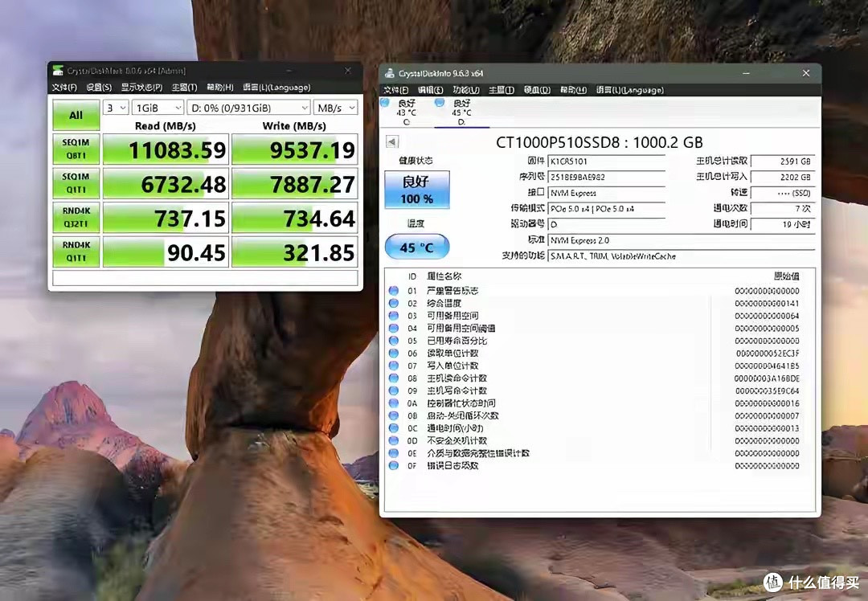Click status circle for attribute 08 主机读命令计数
Viewport: 868px width, 601px height.
[x=394, y=378]
